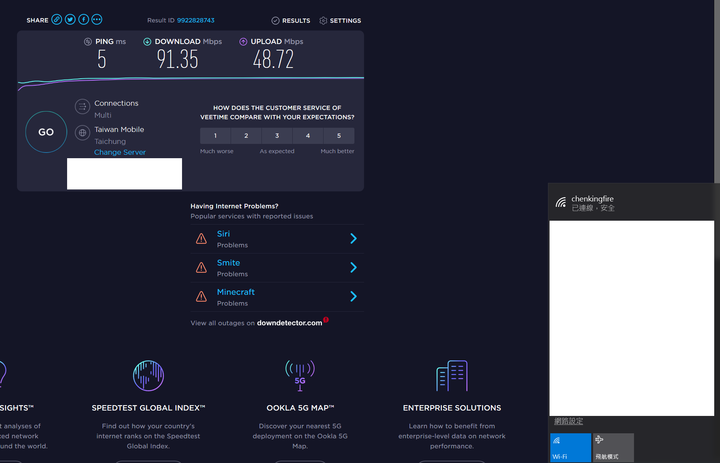Viewport: 720px width, 463px height.
Task: Open ENTERPRISE SOLUTIONS heading
Action: click(x=452, y=408)
